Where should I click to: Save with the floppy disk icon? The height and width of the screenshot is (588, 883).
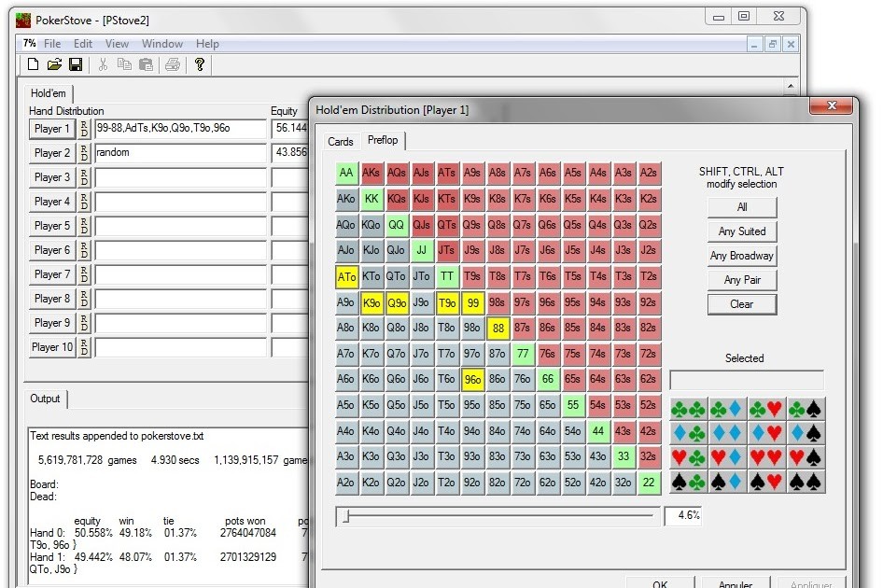[x=76, y=64]
